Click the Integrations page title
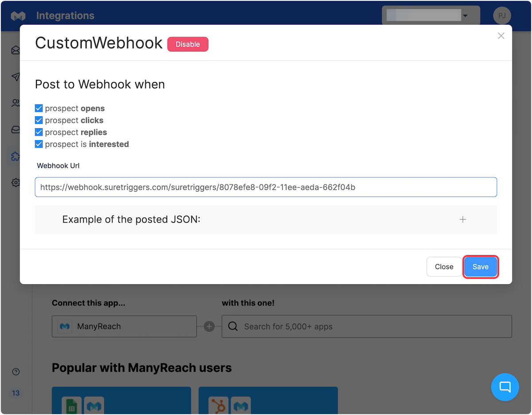The width and height of the screenshot is (532, 415). tap(65, 16)
